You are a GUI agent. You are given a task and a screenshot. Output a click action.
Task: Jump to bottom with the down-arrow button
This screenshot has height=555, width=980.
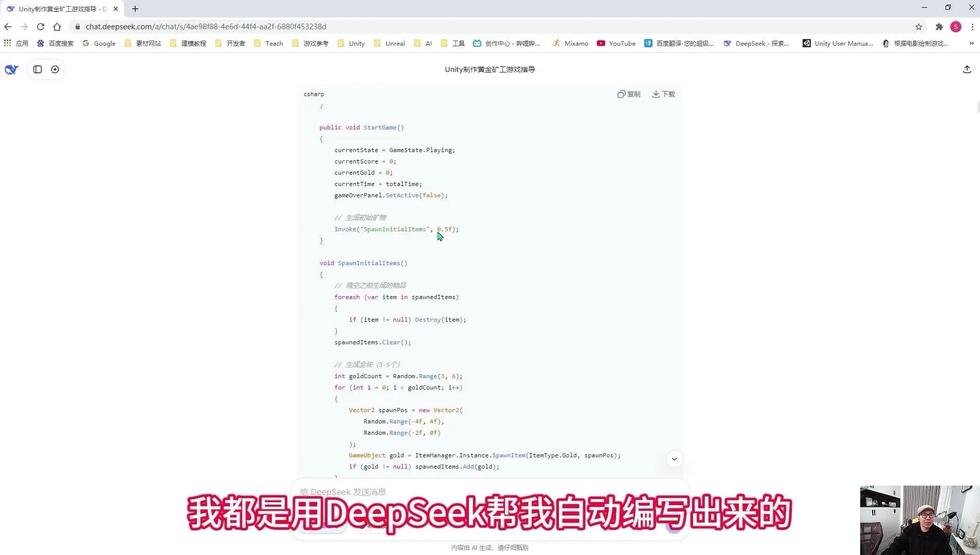pyautogui.click(x=674, y=459)
